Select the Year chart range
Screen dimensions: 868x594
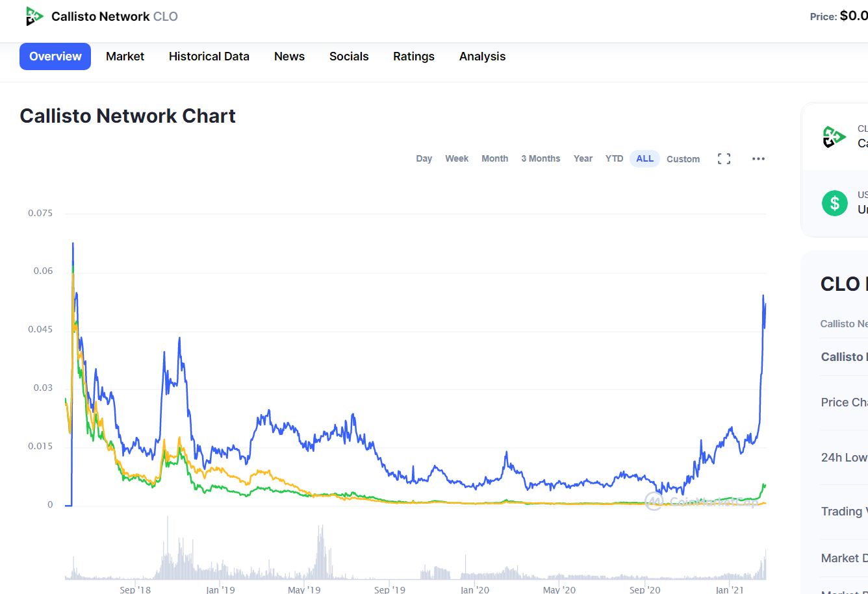[583, 159]
